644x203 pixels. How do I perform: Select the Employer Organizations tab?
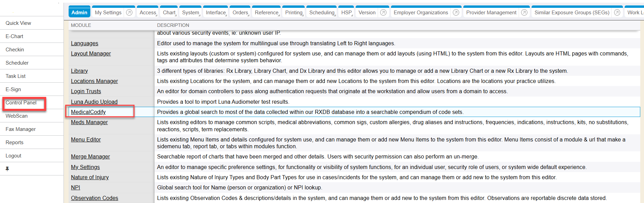pyautogui.click(x=421, y=13)
